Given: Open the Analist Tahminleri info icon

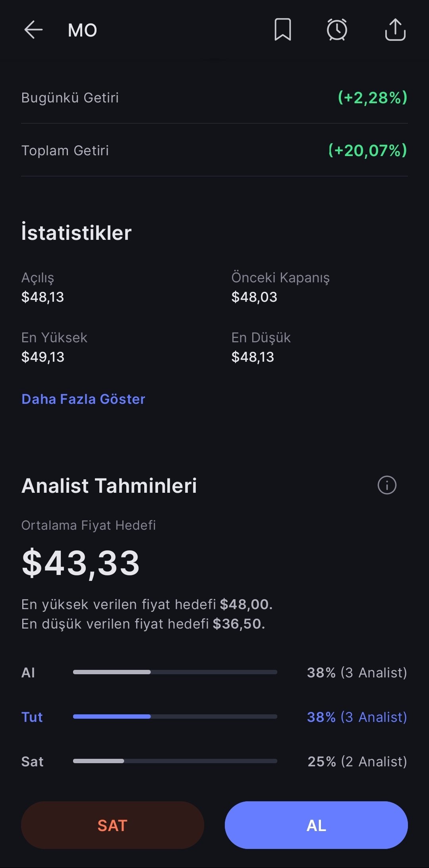Looking at the screenshot, I should pos(386,485).
